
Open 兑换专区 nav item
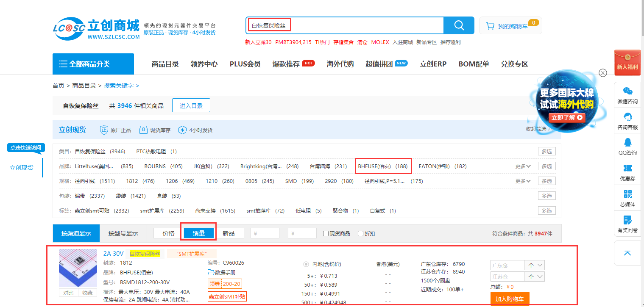[514, 64]
